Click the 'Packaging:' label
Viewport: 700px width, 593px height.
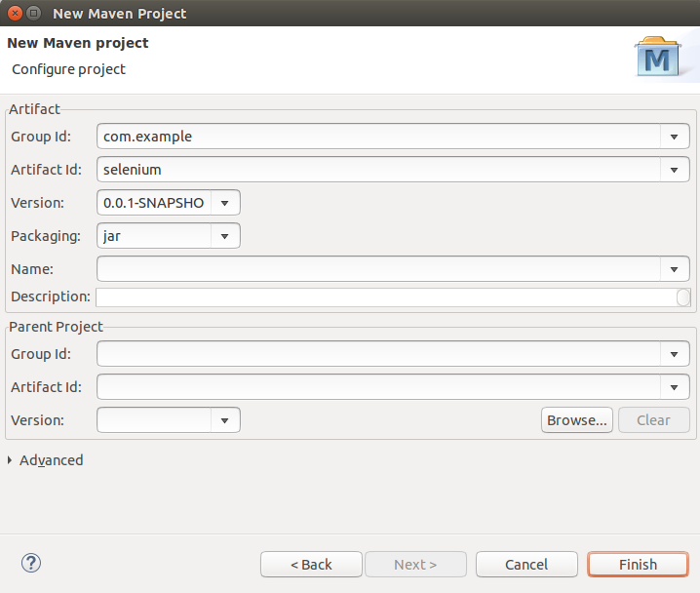pyautogui.click(x=46, y=236)
